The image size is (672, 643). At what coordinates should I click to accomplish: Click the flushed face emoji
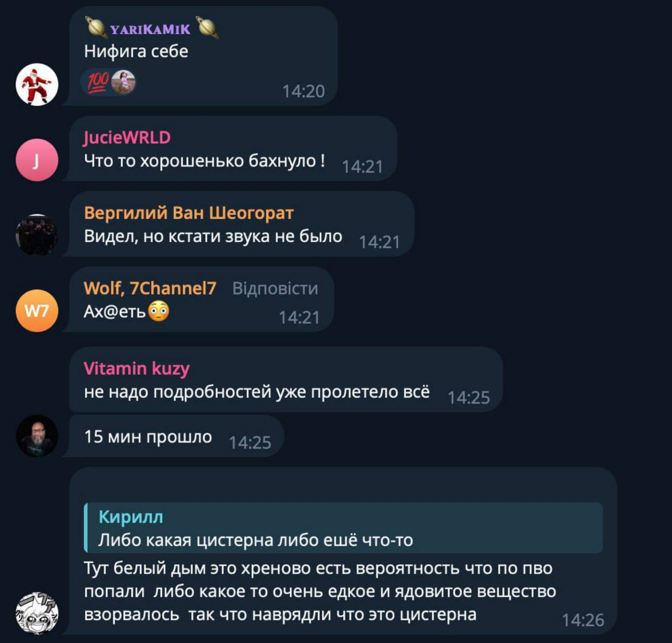[159, 312]
